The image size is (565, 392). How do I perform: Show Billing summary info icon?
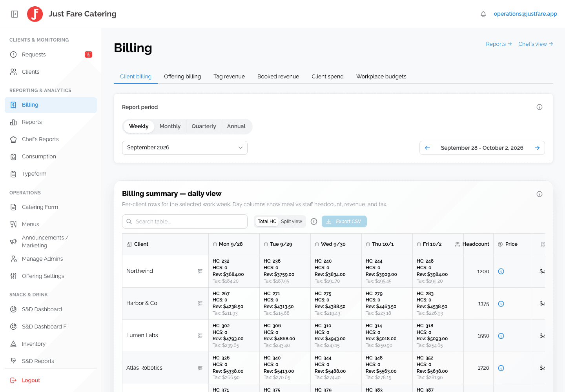[539, 194]
